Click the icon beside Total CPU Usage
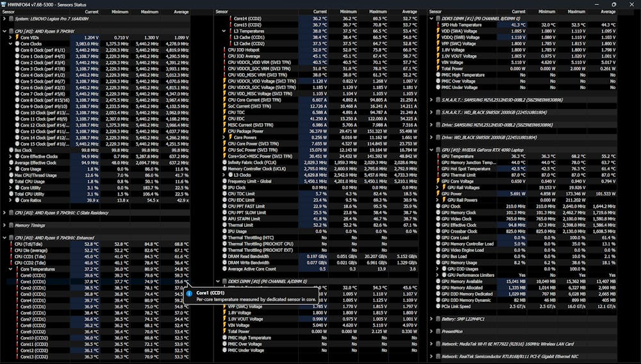641x364 pixels. (11, 181)
